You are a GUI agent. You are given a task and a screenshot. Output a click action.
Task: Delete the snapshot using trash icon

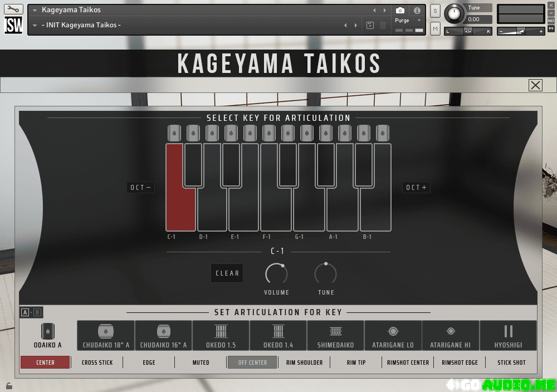pos(383,25)
